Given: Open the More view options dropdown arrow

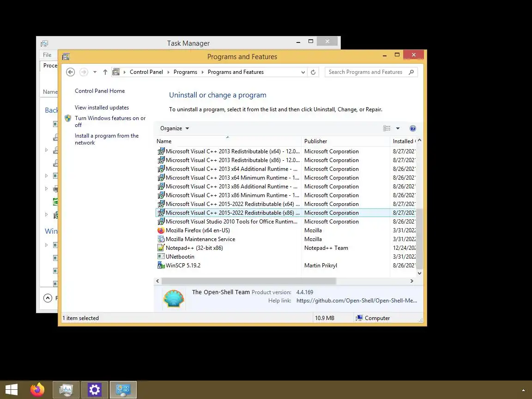Looking at the screenshot, I should pyautogui.click(x=398, y=128).
